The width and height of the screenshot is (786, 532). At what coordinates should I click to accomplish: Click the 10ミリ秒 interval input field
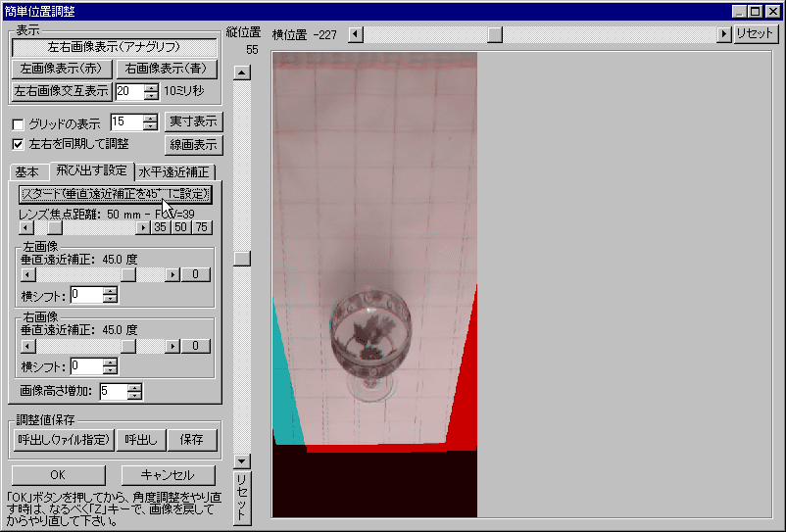pyautogui.click(x=129, y=91)
